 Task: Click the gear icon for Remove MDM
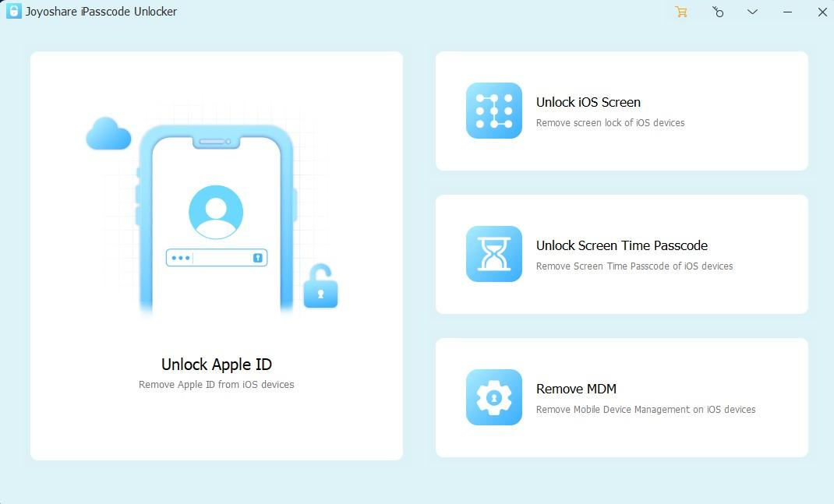tap(493, 397)
